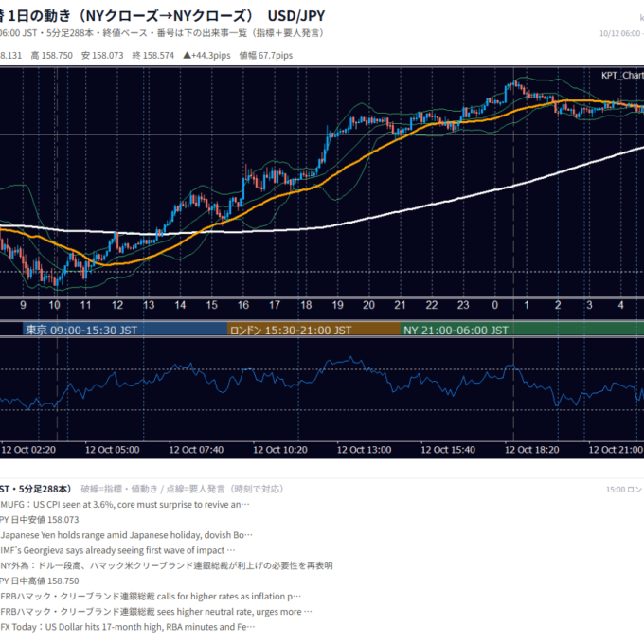
Task: Open the Japanese Yen holds range headline
Action: [x=127, y=535]
